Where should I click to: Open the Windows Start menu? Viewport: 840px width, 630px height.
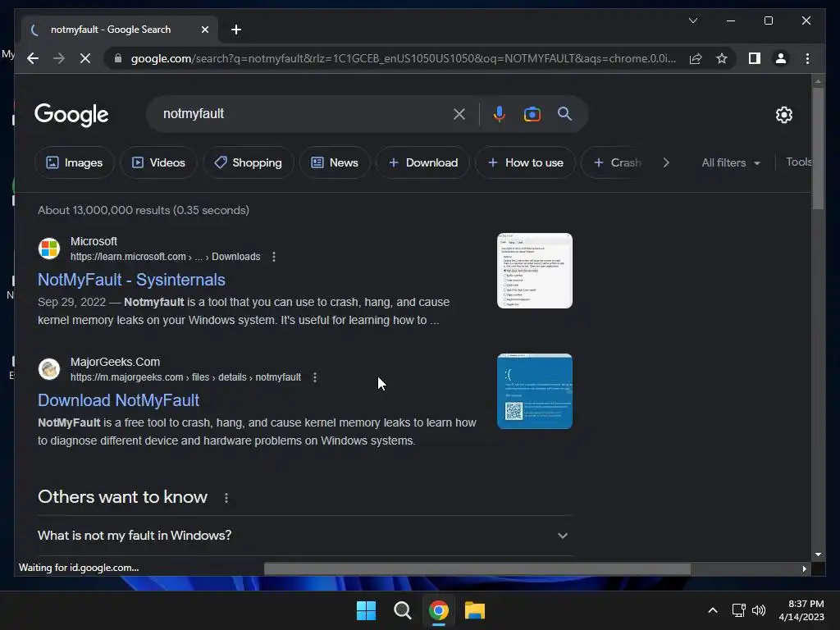click(x=366, y=610)
